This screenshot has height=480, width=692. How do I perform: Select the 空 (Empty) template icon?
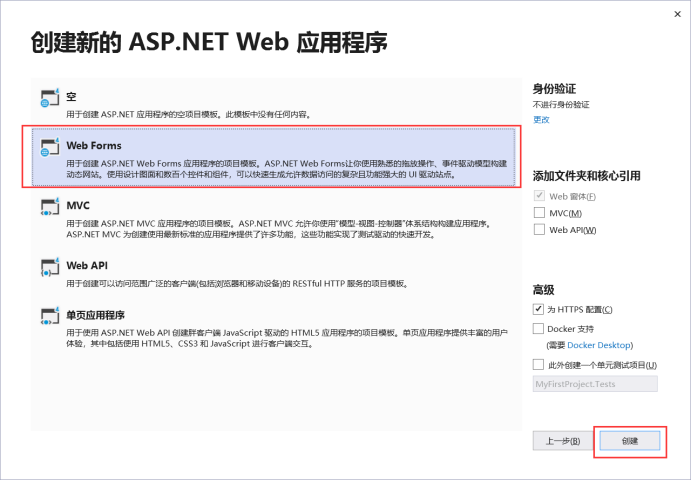[49, 98]
